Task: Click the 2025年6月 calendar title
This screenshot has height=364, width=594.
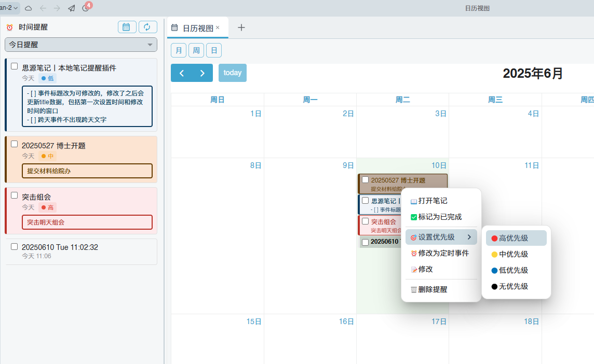Action: (533, 74)
